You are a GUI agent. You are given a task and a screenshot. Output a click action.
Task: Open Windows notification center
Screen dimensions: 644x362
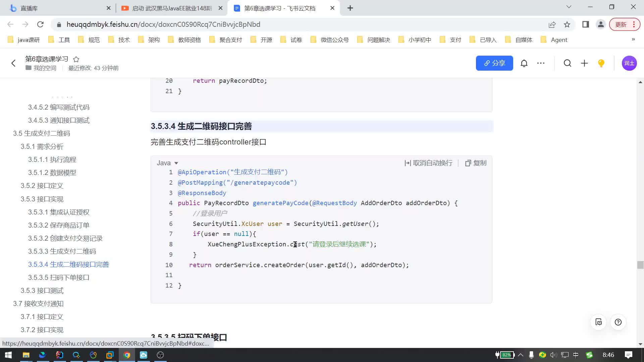pos(629,355)
